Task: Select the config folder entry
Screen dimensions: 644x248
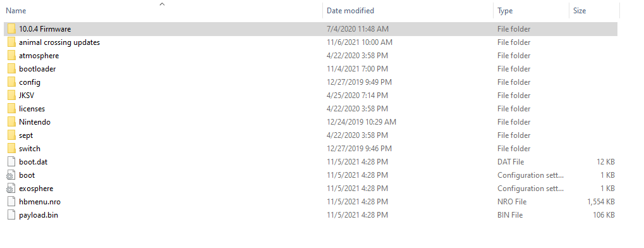Action: click(x=310, y=82)
